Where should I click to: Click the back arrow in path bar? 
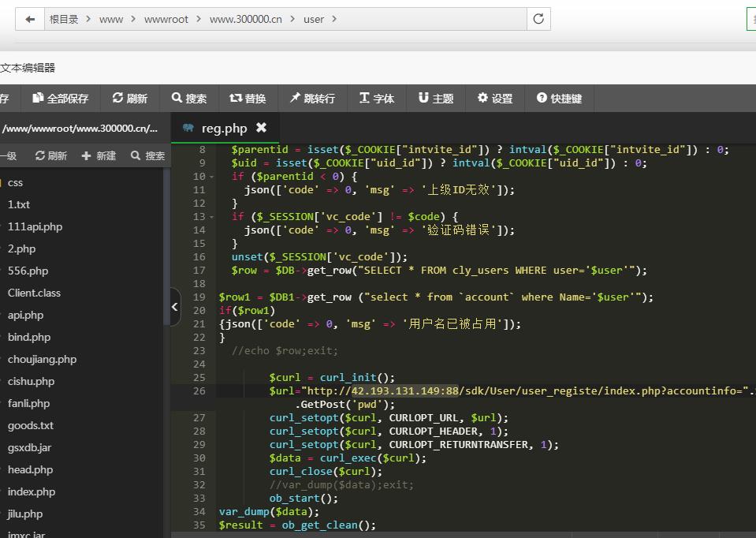[30, 19]
